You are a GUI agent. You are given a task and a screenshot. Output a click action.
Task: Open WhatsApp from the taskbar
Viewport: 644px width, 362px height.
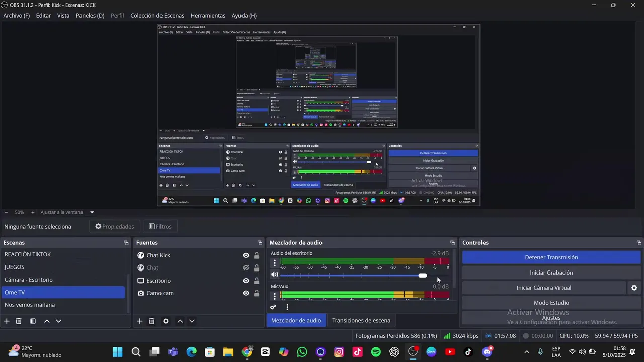[x=302, y=352]
